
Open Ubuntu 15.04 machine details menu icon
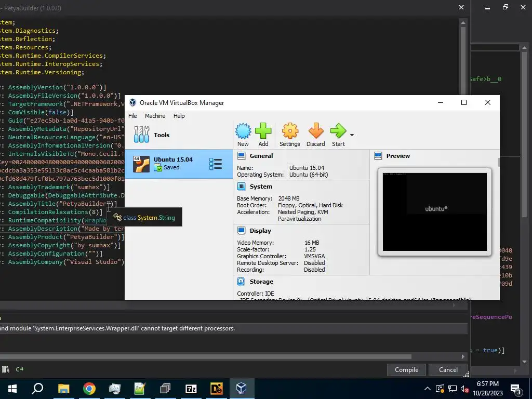pyautogui.click(x=216, y=164)
